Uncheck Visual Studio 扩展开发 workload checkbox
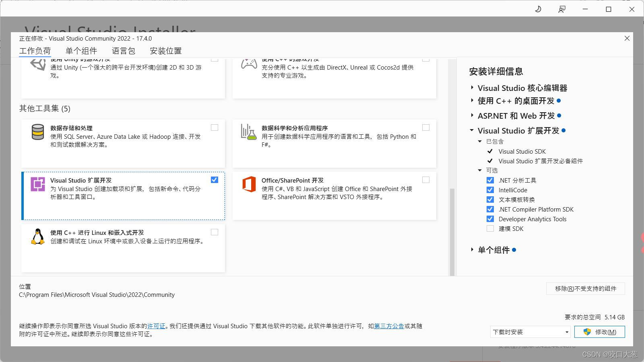Screen dimensions: 644x362 pos(215,180)
